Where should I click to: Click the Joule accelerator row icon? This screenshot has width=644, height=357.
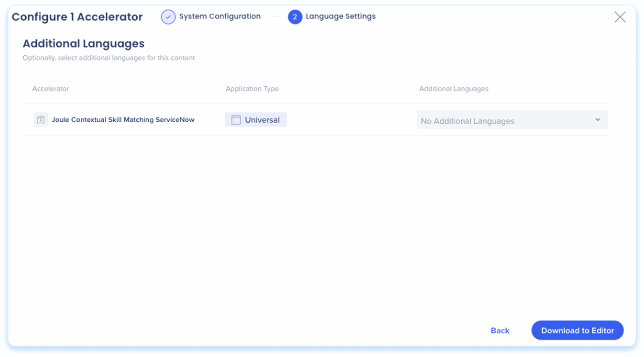coord(41,120)
